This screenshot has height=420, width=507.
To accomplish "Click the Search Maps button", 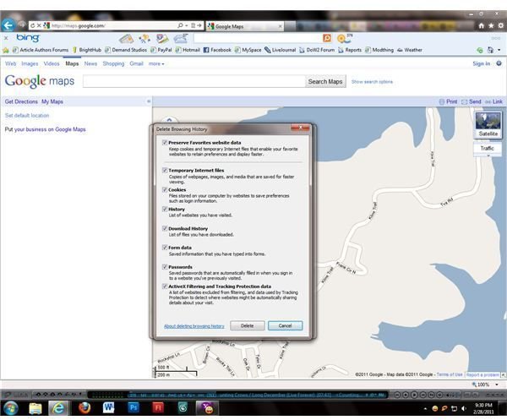I will [x=325, y=81].
